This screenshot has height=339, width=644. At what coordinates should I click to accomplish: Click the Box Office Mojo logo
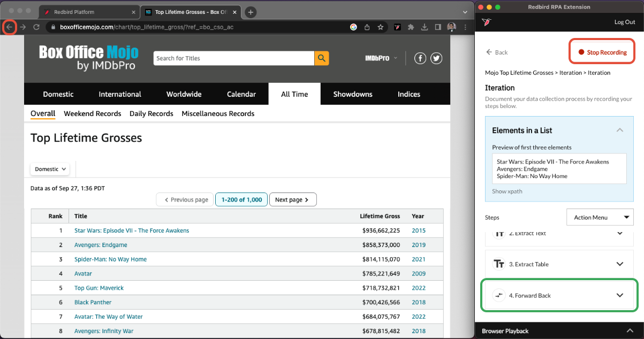click(88, 58)
